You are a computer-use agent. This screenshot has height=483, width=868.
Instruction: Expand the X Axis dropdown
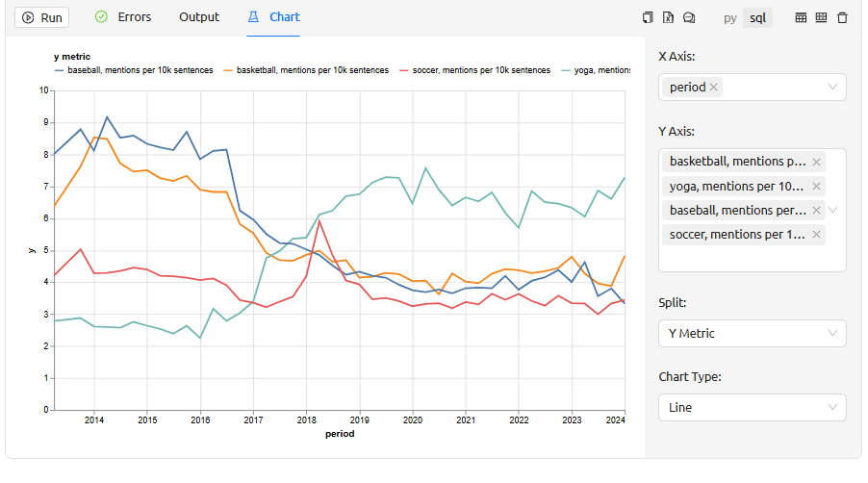coord(832,88)
